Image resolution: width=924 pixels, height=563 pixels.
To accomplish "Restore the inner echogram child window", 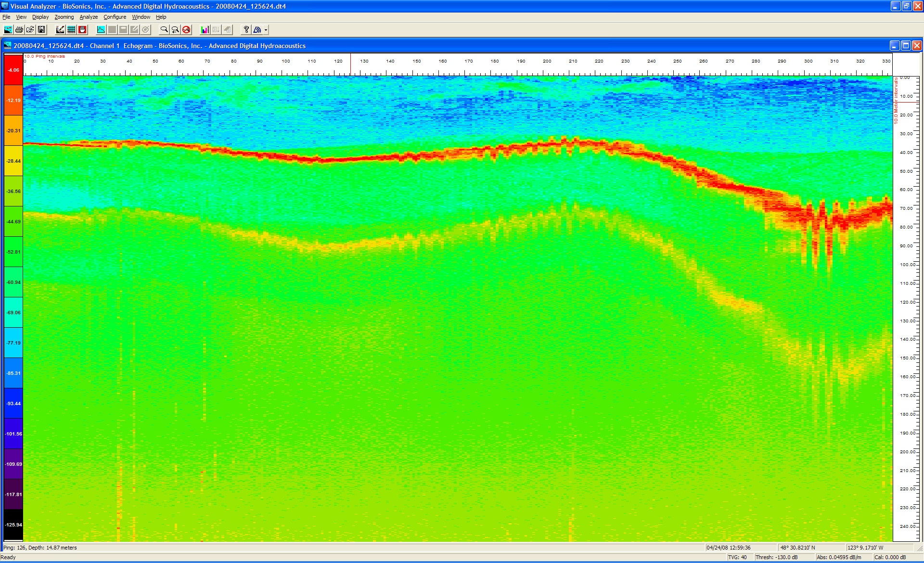I will 906,46.
